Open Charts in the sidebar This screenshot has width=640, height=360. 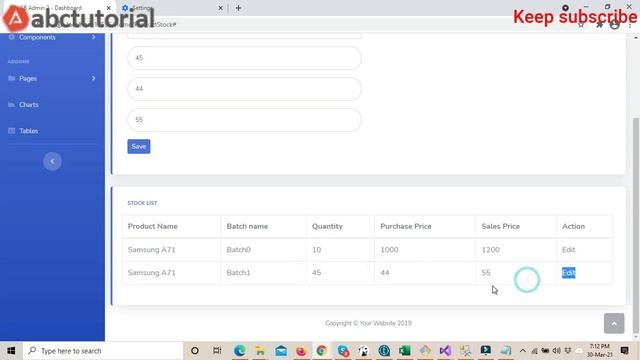point(29,104)
